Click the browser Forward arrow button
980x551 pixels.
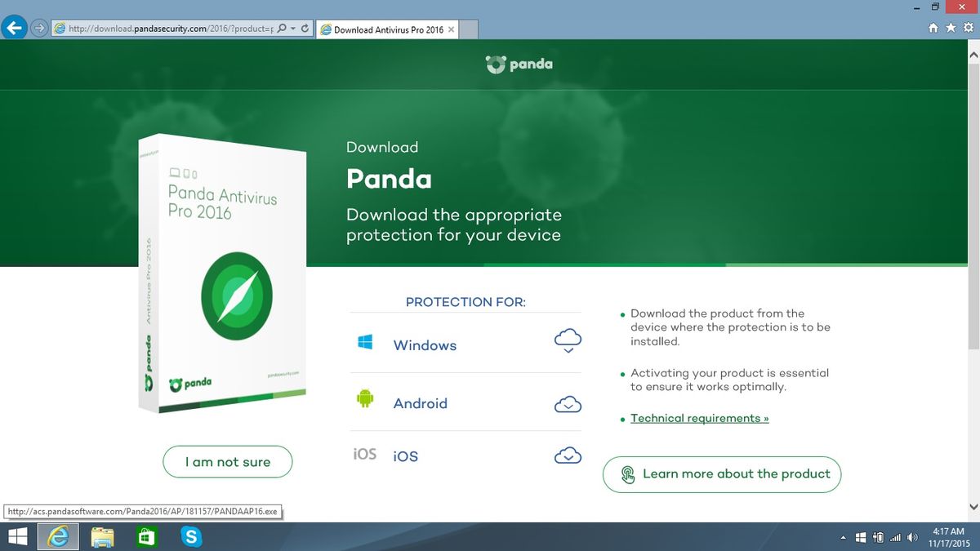pos(39,28)
